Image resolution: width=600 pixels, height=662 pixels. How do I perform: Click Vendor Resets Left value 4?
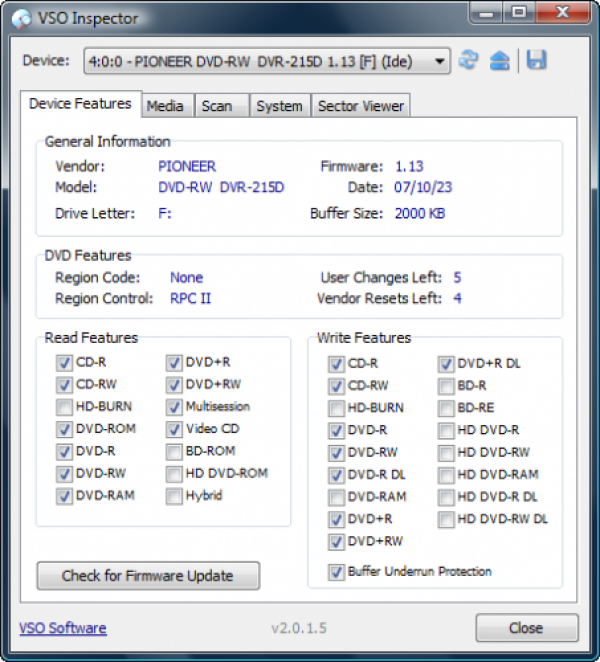click(457, 298)
